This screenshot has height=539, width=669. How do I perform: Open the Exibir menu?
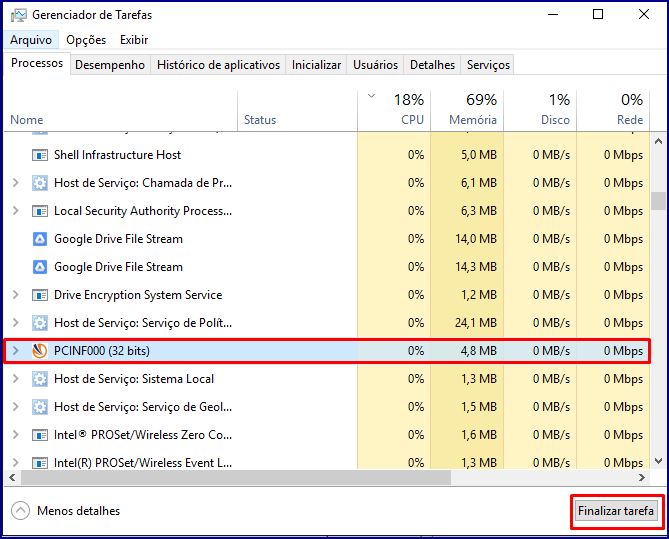(x=134, y=40)
